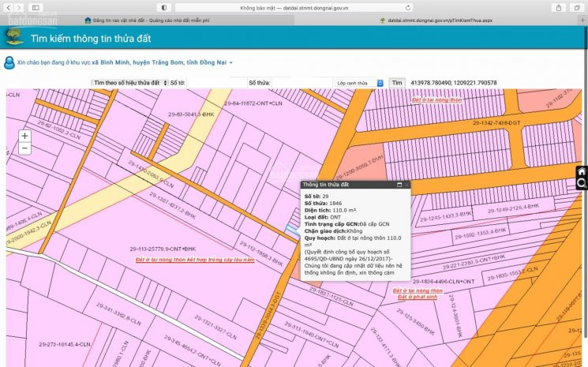Open the region dropdown after Đồng Nai
The width and height of the screenshot is (588, 367).
click(x=231, y=62)
